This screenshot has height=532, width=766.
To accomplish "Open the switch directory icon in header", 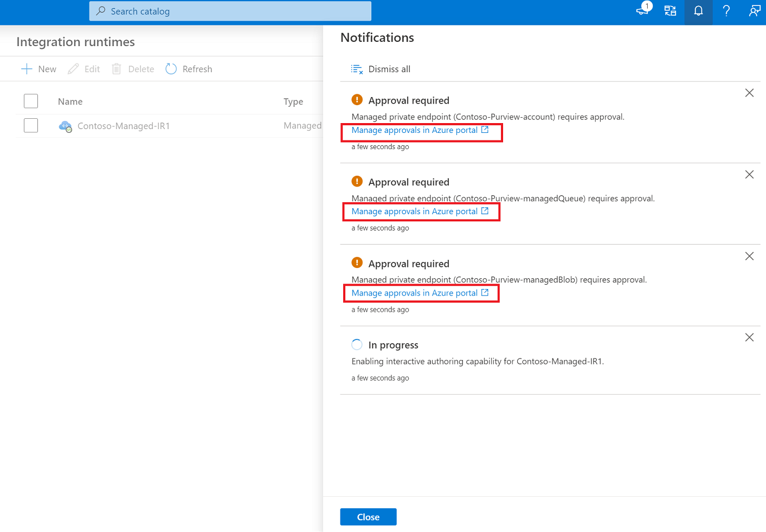I will click(x=670, y=11).
